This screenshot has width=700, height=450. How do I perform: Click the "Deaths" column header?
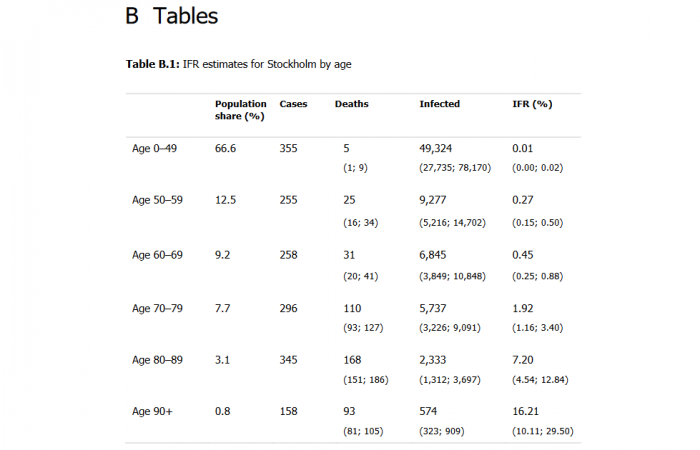tap(351, 104)
